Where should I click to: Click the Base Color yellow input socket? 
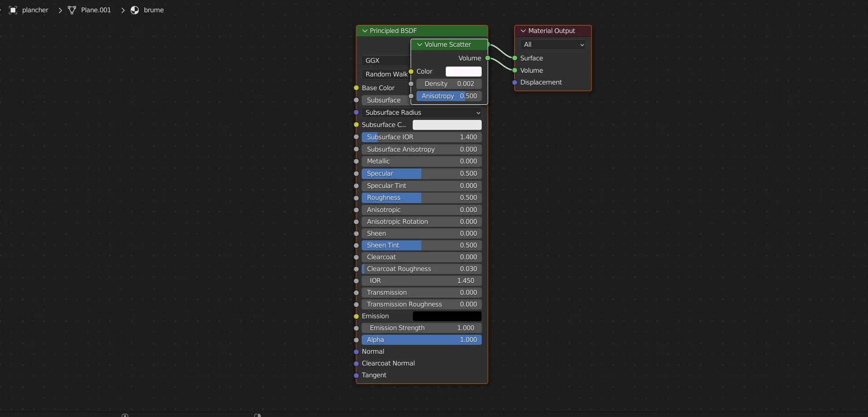[356, 88]
